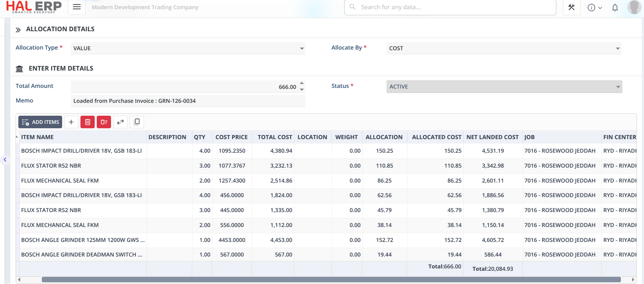Viewport: 644px width, 284px height.
Task: Click the user profile avatar
Action: (x=633, y=7)
